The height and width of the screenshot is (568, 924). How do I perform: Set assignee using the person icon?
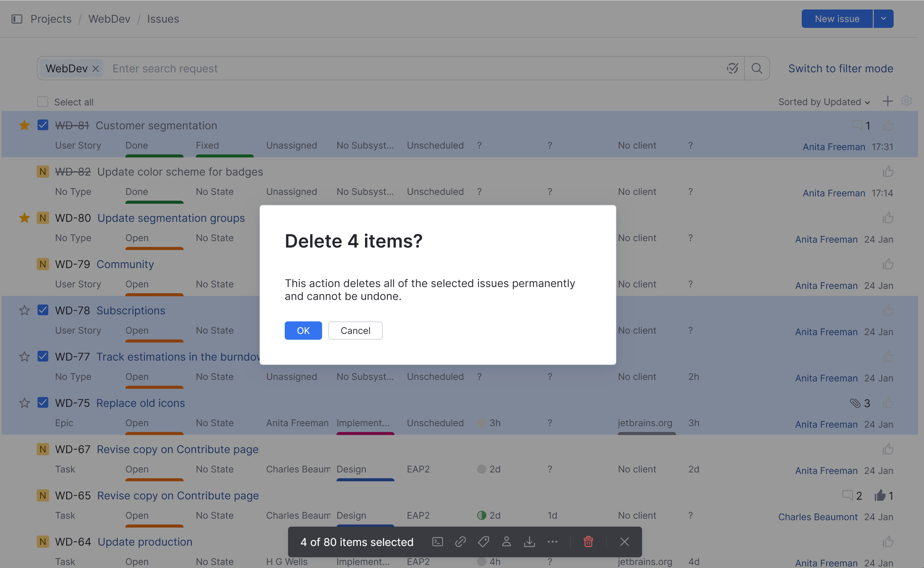coord(507,542)
